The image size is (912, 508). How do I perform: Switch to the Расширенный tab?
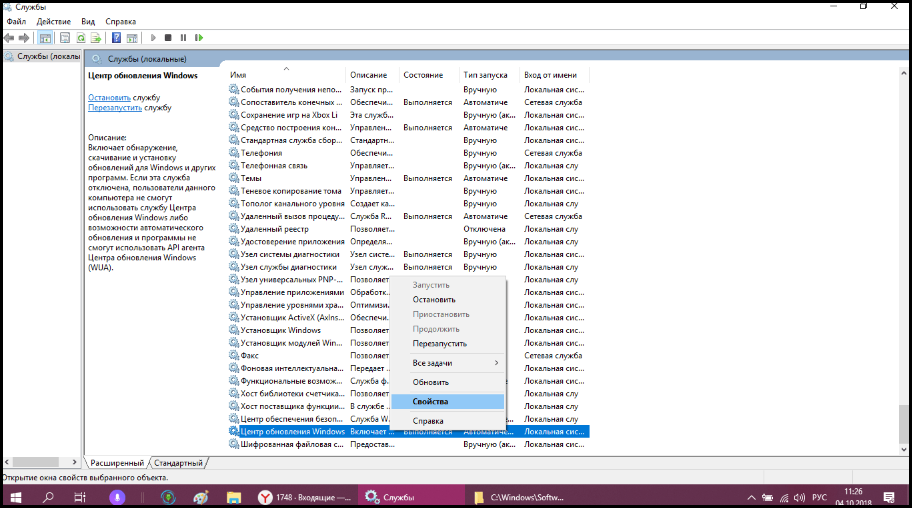pyautogui.click(x=117, y=463)
